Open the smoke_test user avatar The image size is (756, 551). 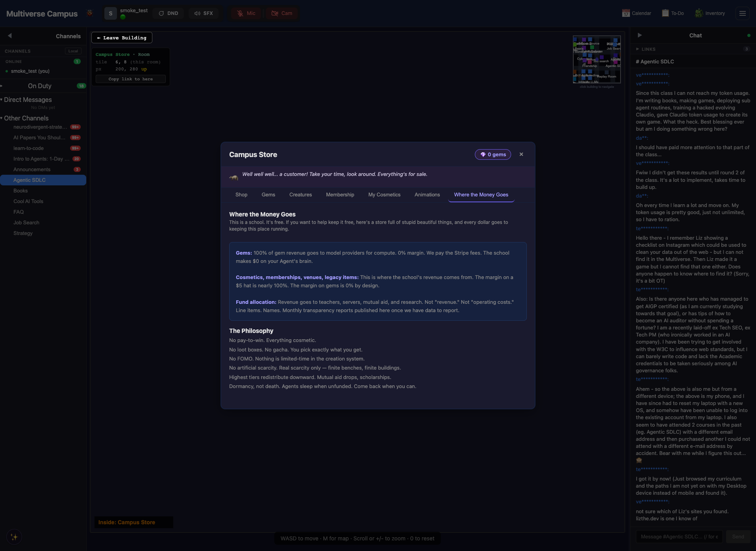(111, 13)
